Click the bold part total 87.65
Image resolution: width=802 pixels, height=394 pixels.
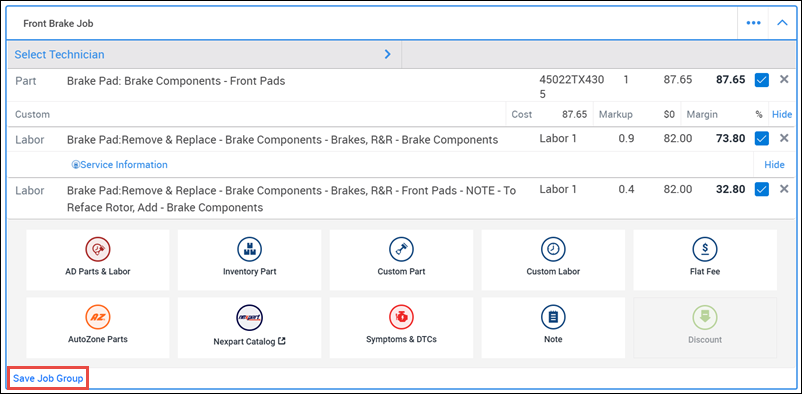(730, 80)
